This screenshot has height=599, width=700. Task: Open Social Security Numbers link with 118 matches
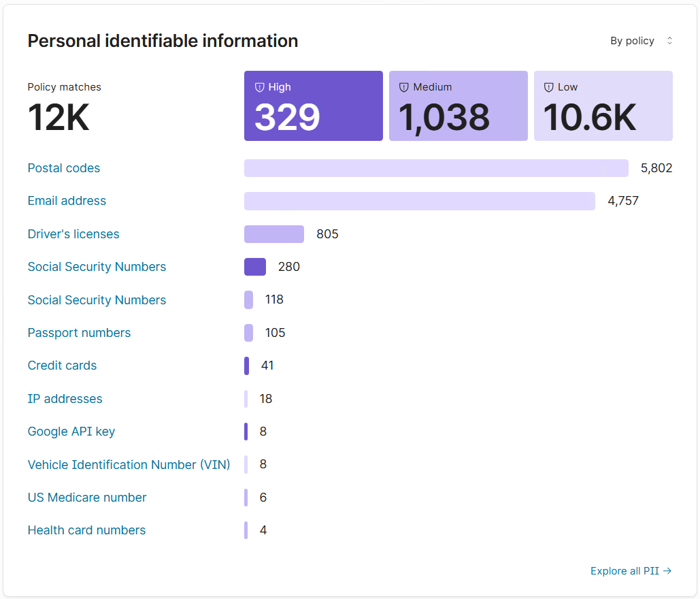click(97, 300)
